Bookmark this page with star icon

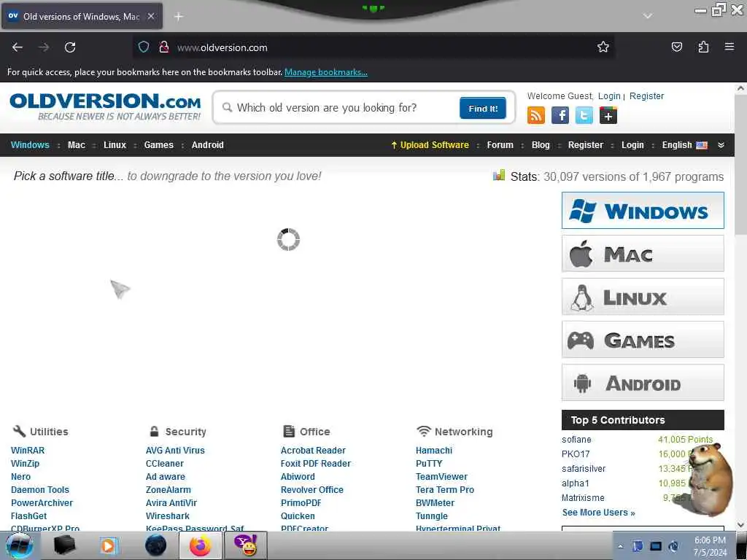tap(603, 47)
